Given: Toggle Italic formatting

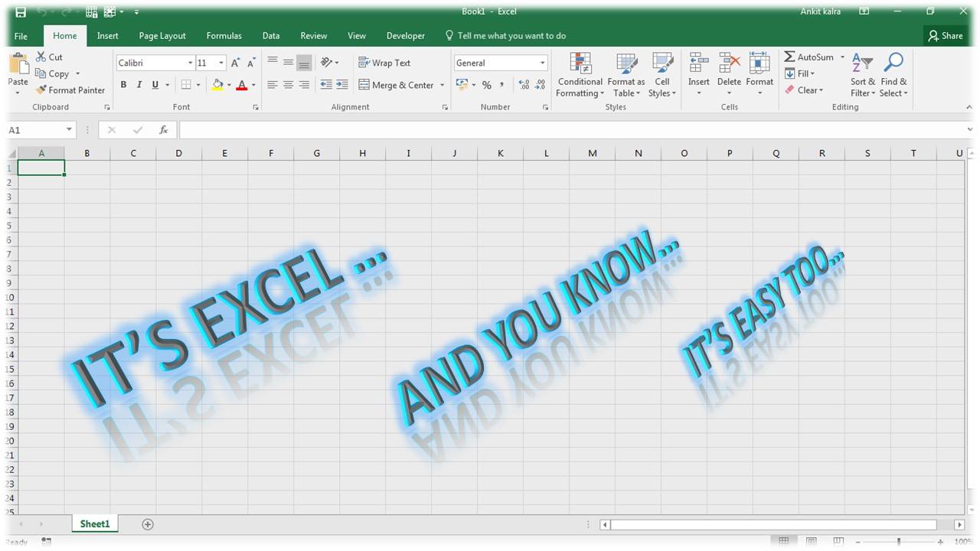Looking at the screenshot, I should pyautogui.click(x=139, y=85).
